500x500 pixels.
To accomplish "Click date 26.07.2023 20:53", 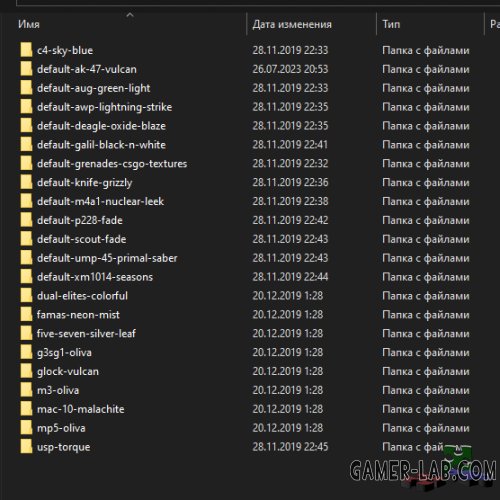I will [x=290, y=69].
